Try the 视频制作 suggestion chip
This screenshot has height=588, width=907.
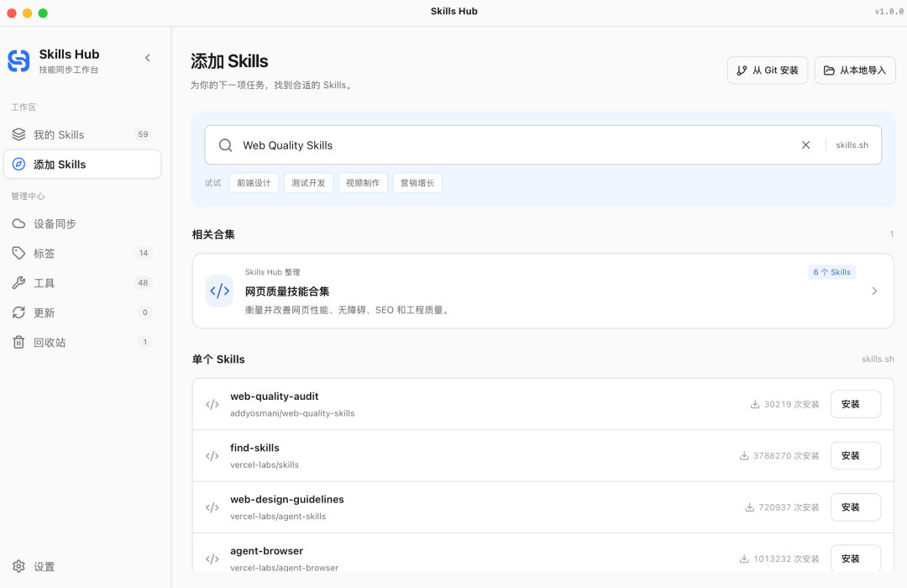363,183
